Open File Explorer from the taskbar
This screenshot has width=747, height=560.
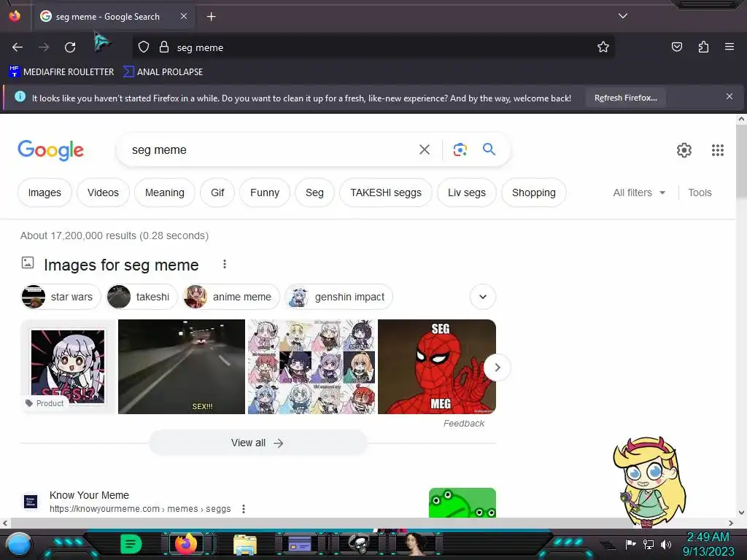tap(245, 544)
